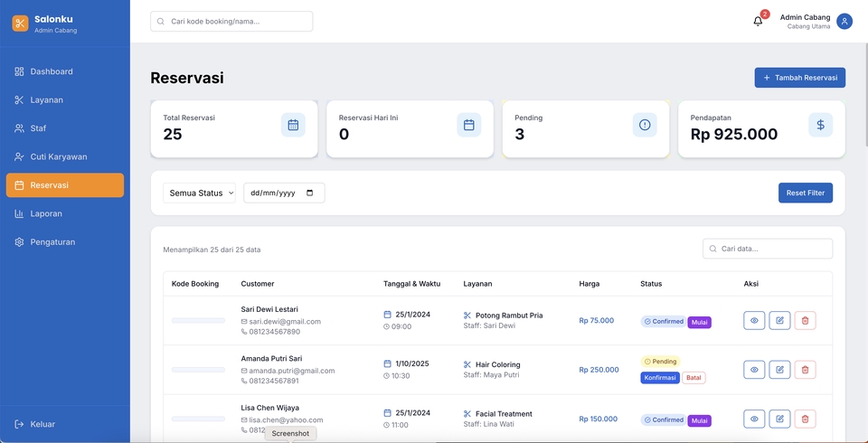Click the Salonku scissors logo icon
This screenshot has height=443, width=868.
click(x=20, y=24)
